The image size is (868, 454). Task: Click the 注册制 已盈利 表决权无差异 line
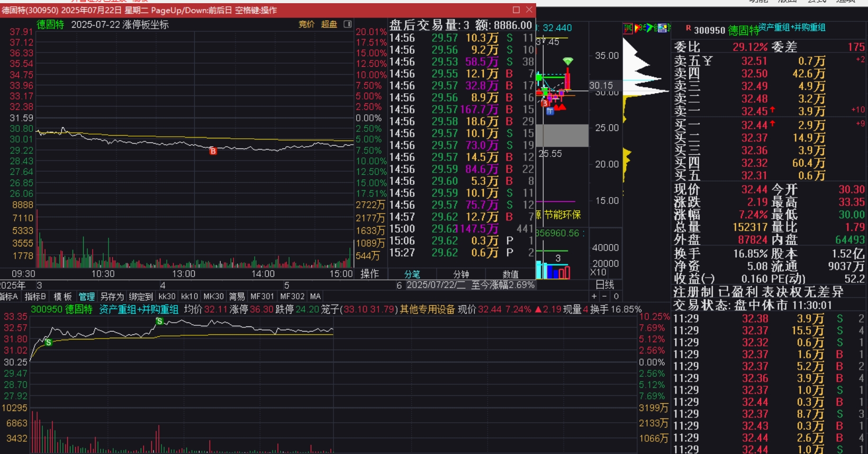(x=758, y=292)
